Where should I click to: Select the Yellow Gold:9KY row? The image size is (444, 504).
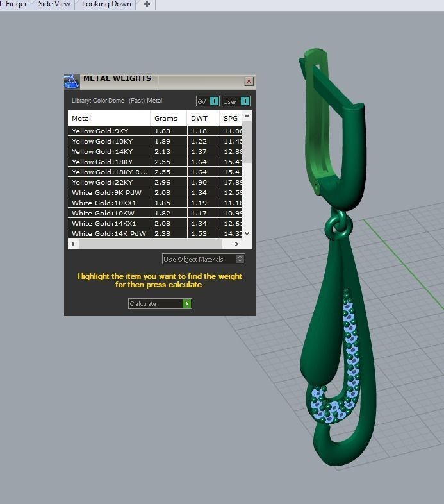(155, 131)
